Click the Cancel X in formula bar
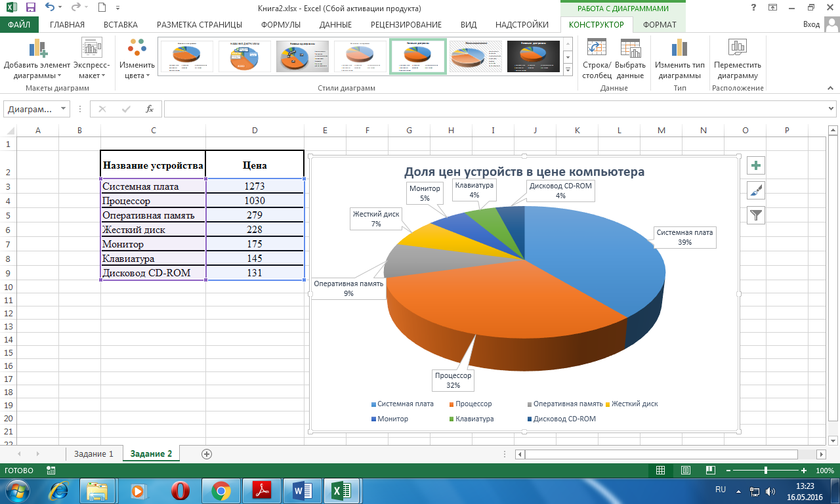The image size is (840, 504). (102, 109)
